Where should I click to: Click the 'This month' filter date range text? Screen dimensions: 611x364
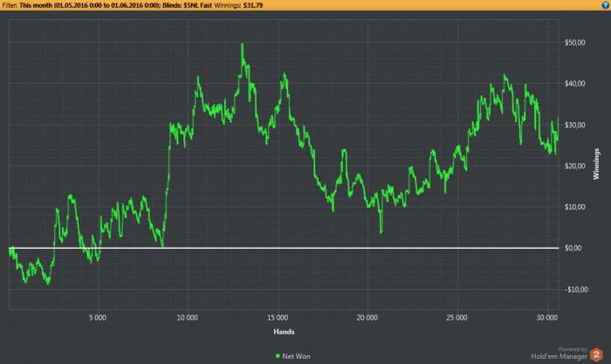[90, 5]
